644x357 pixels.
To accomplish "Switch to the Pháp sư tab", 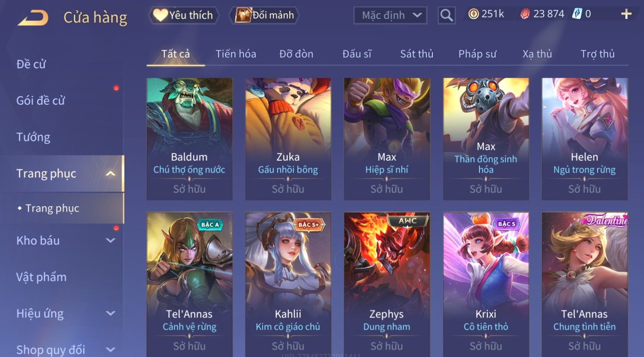I will point(477,54).
